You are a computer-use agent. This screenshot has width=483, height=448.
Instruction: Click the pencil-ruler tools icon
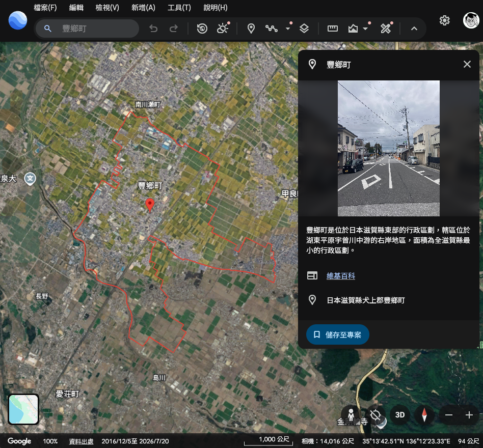(x=385, y=29)
